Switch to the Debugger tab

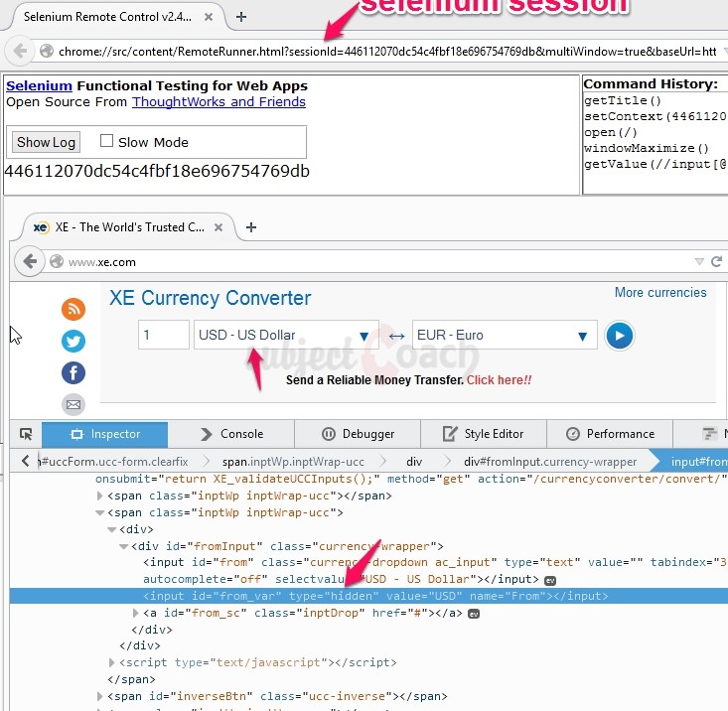(x=358, y=434)
